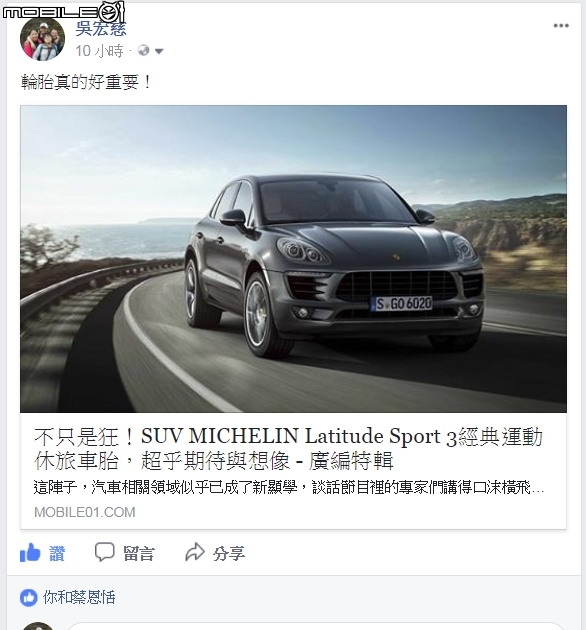Open the poster's profile picture
This screenshot has height=630, width=586.
[x=43, y=39]
